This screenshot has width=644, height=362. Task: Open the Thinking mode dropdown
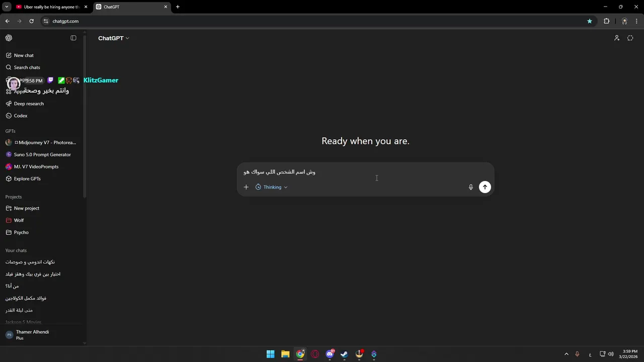point(272,187)
